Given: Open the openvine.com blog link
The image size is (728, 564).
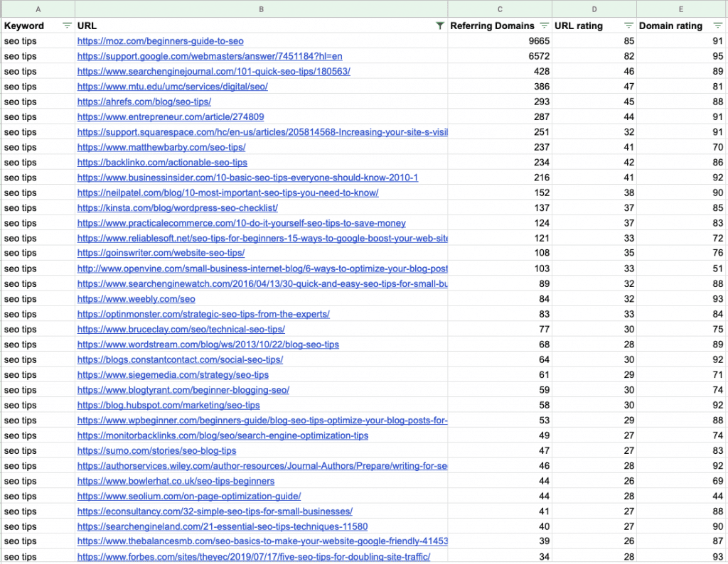Looking at the screenshot, I should pyautogui.click(x=262, y=269).
